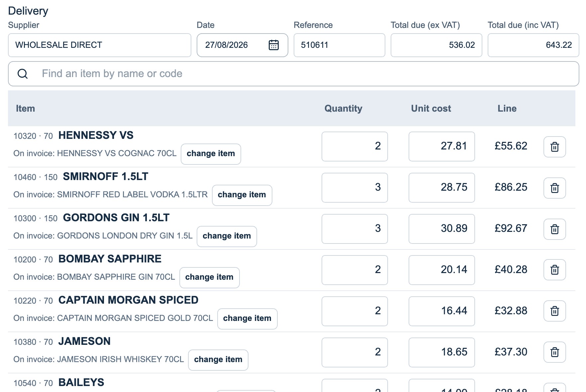Screen dimensions: 586x392
Task: Click item code 10460 · 150
Action: click(36, 177)
